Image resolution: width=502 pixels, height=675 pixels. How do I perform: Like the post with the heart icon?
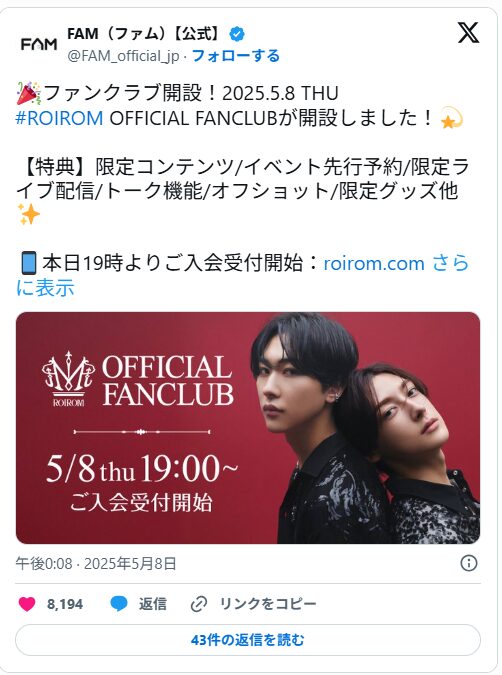click(27, 604)
